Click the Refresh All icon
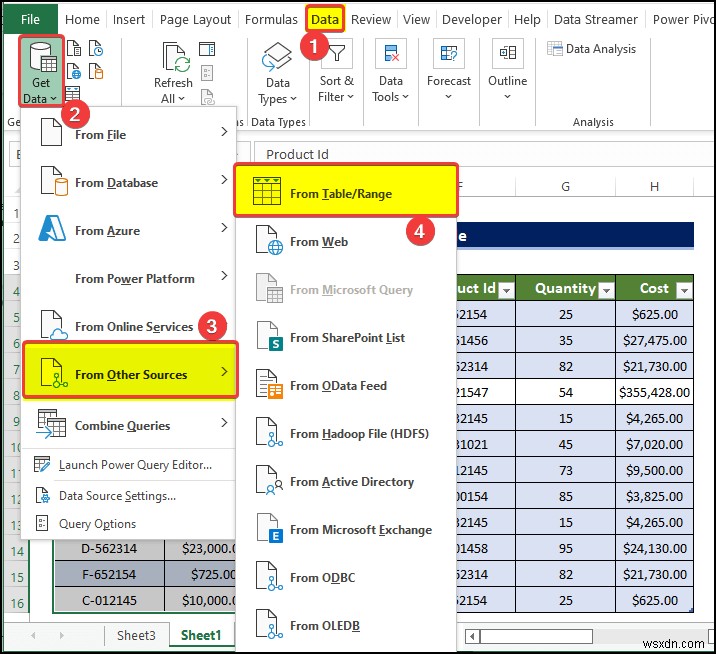716x654 pixels. pos(176,57)
